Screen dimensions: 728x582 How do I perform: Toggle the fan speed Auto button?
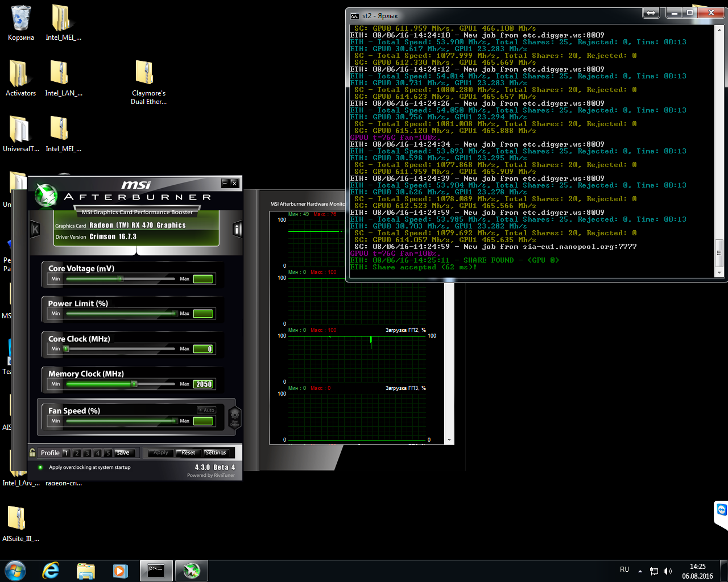point(206,410)
